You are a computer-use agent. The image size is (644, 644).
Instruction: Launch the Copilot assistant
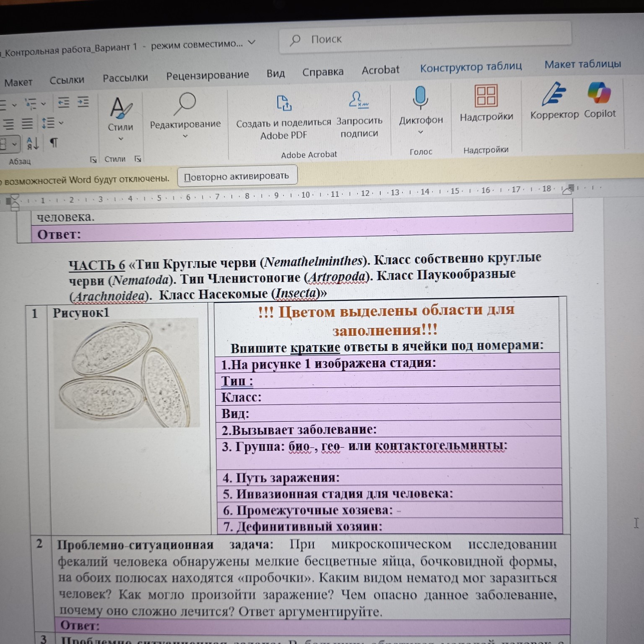point(600,100)
